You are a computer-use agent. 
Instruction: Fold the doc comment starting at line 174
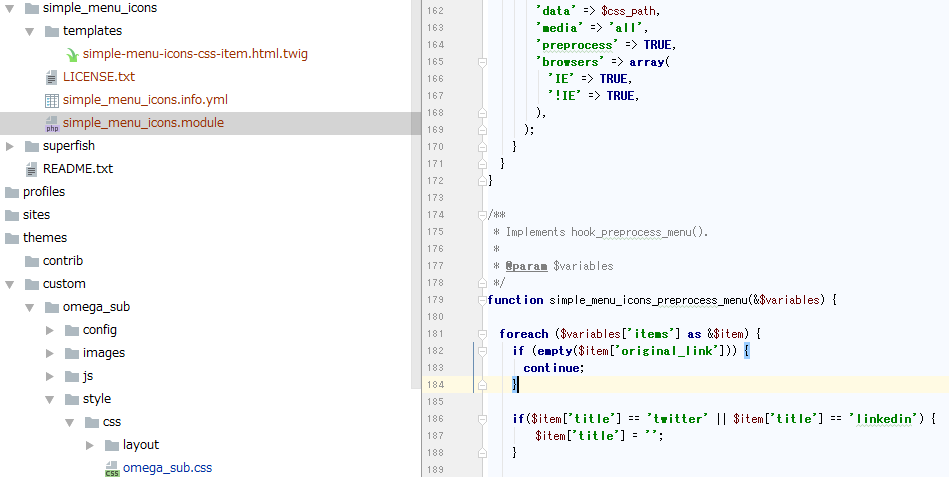pos(482,215)
